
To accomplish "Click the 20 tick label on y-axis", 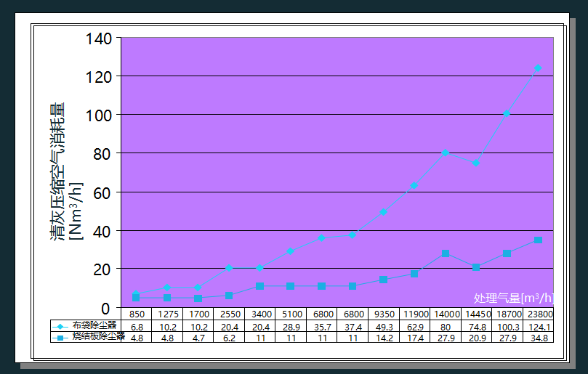I will [102, 269].
